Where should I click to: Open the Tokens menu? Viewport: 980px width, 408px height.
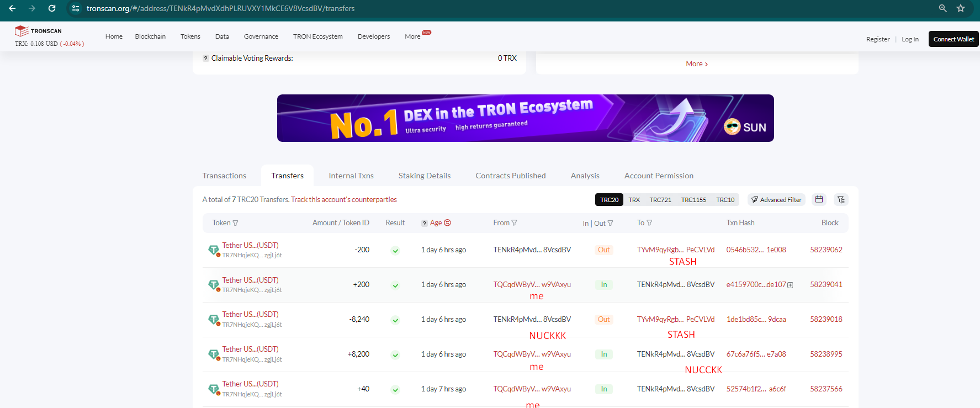coord(190,36)
